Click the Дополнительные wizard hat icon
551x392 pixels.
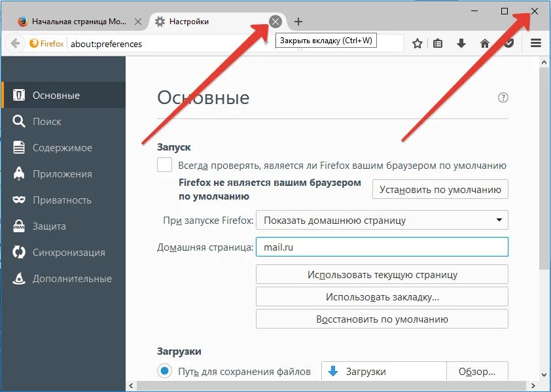(18, 278)
